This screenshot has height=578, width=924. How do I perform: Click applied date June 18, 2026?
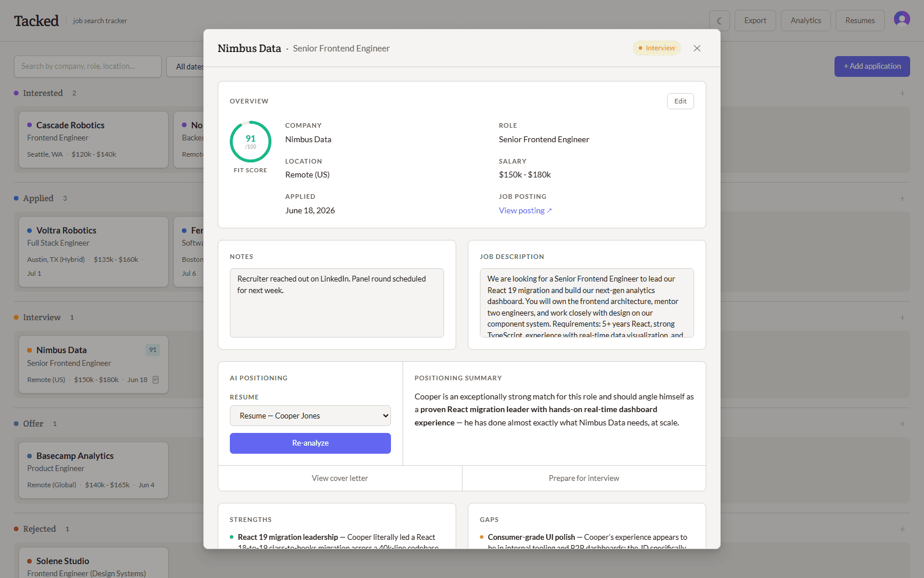tap(310, 211)
